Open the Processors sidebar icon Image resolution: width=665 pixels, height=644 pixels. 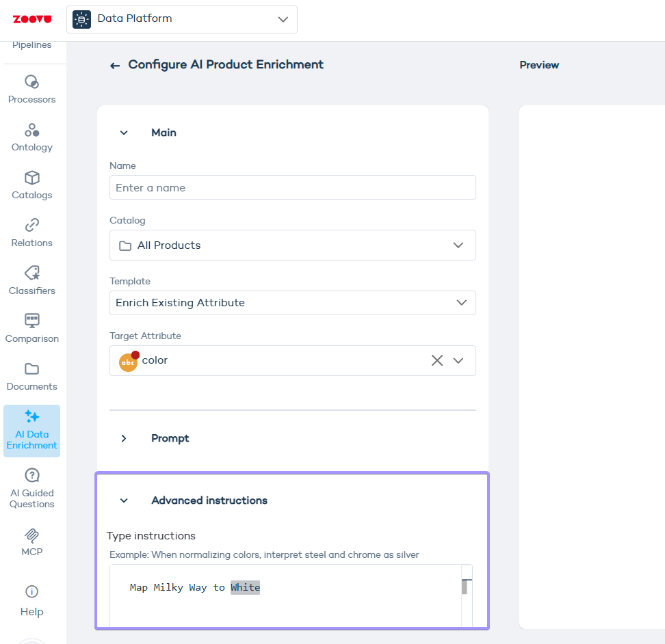pyautogui.click(x=31, y=82)
